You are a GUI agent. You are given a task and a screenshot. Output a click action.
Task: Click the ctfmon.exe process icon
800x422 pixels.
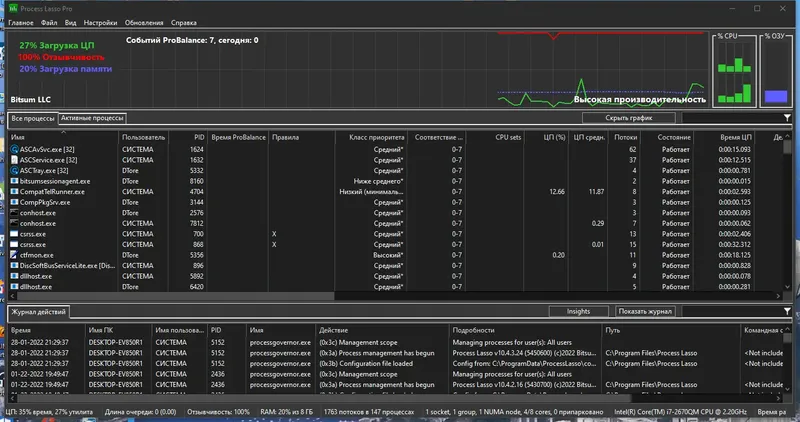[x=14, y=255]
